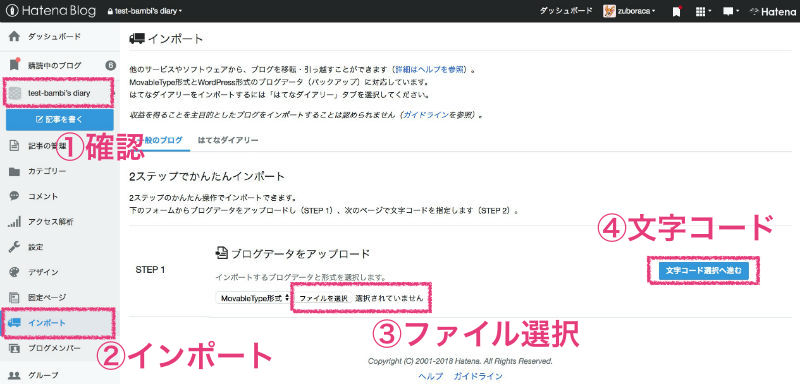Click the ブログデータをアップロード heading

point(292,252)
